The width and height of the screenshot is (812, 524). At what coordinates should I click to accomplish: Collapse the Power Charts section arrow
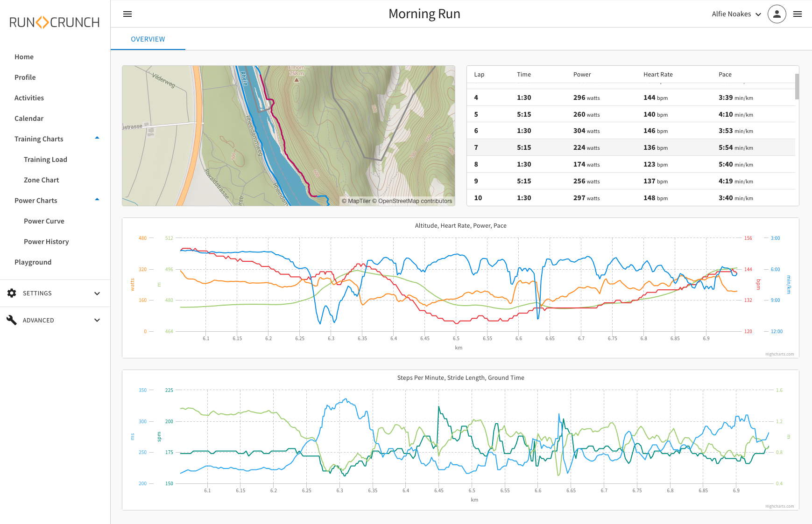[97, 200]
